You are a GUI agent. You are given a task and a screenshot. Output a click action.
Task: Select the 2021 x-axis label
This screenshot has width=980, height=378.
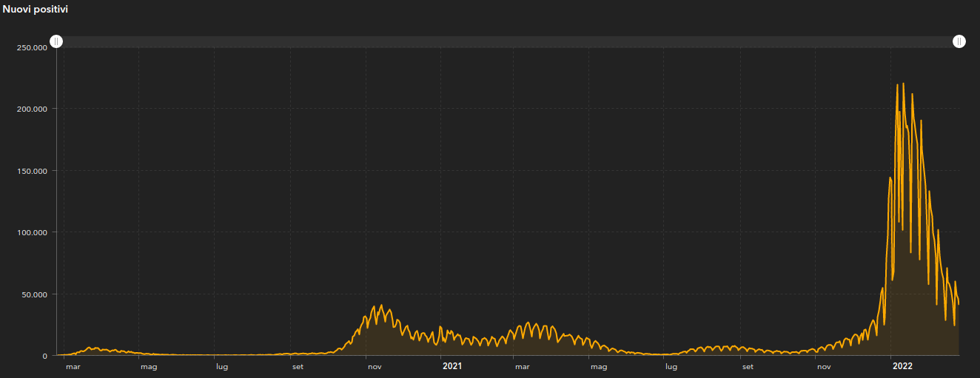click(x=452, y=366)
